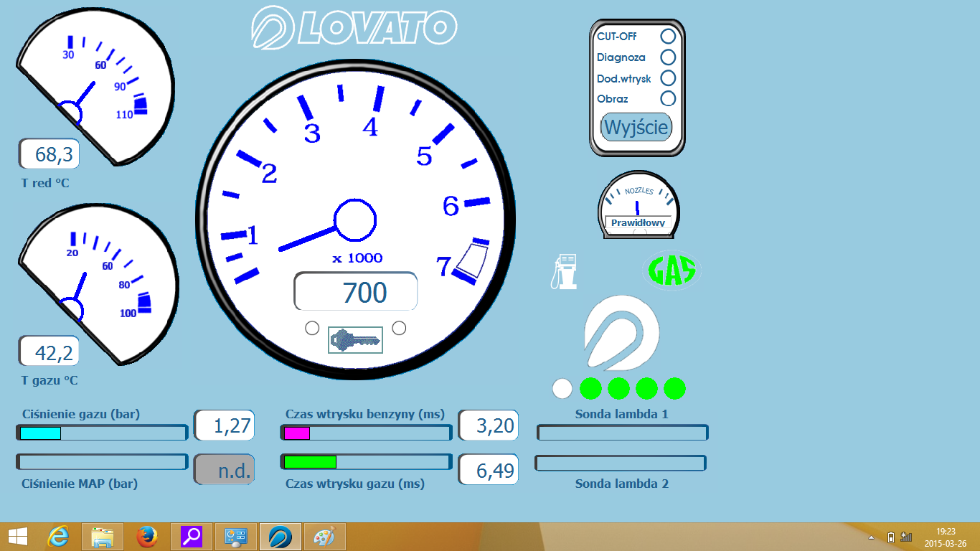Click the Sonda lambda 1 bar
980x551 pixels.
pyautogui.click(x=623, y=433)
